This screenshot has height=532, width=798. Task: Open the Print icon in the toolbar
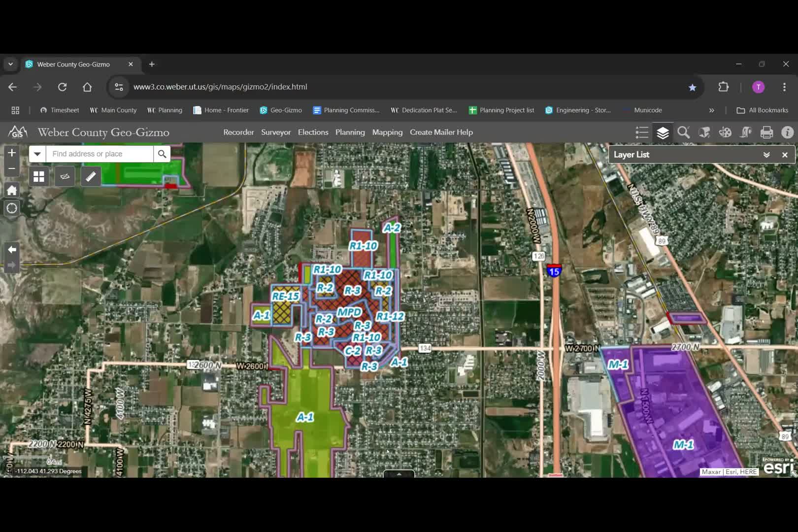pyautogui.click(x=766, y=132)
